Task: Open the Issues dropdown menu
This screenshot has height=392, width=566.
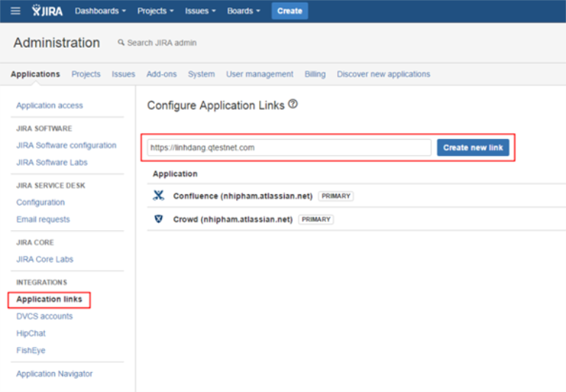Action: click(x=200, y=11)
